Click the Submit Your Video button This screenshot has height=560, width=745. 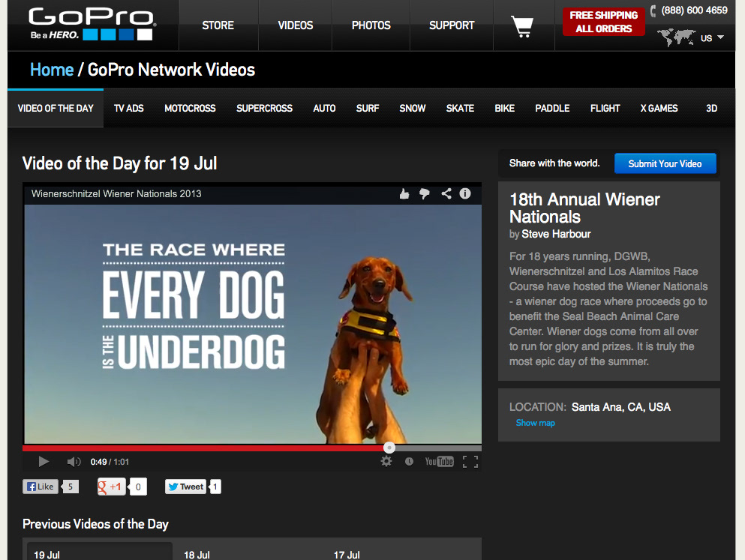[665, 163]
